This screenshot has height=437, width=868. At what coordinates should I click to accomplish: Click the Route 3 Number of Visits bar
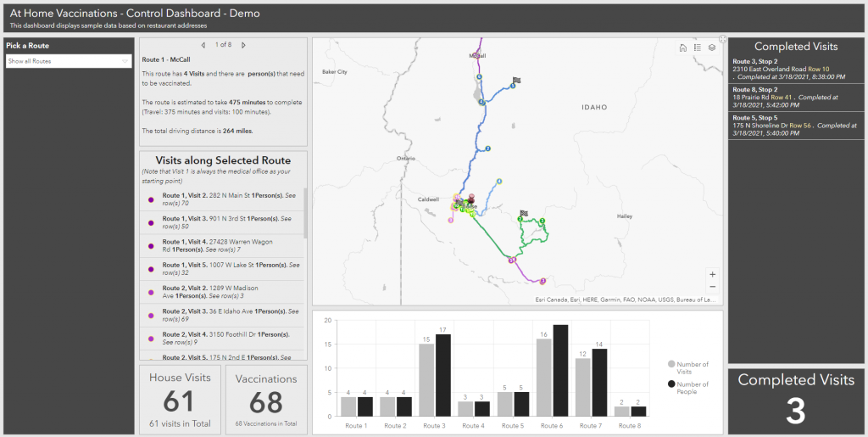click(x=426, y=379)
